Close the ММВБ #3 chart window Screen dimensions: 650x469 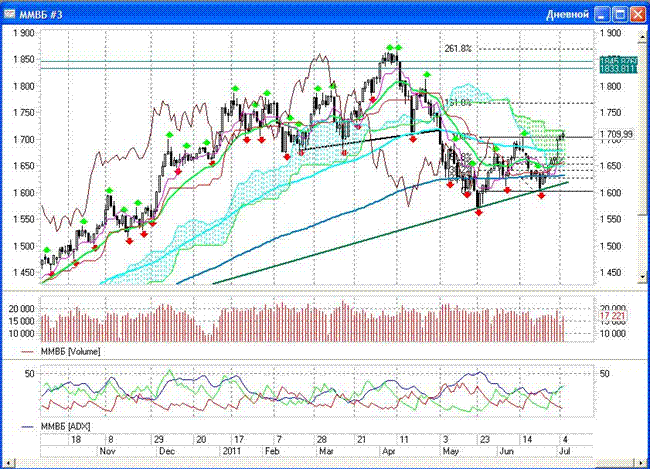click(x=638, y=15)
